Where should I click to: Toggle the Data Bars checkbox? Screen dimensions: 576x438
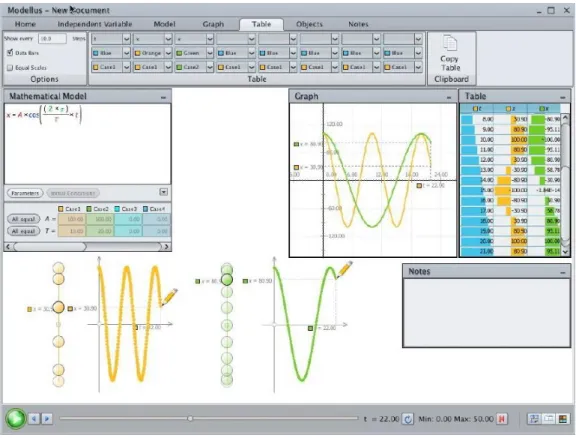(10, 53)
